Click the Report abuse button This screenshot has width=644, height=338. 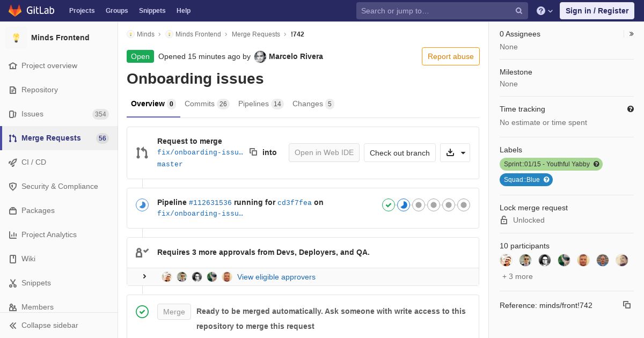[x=451, y=56]
